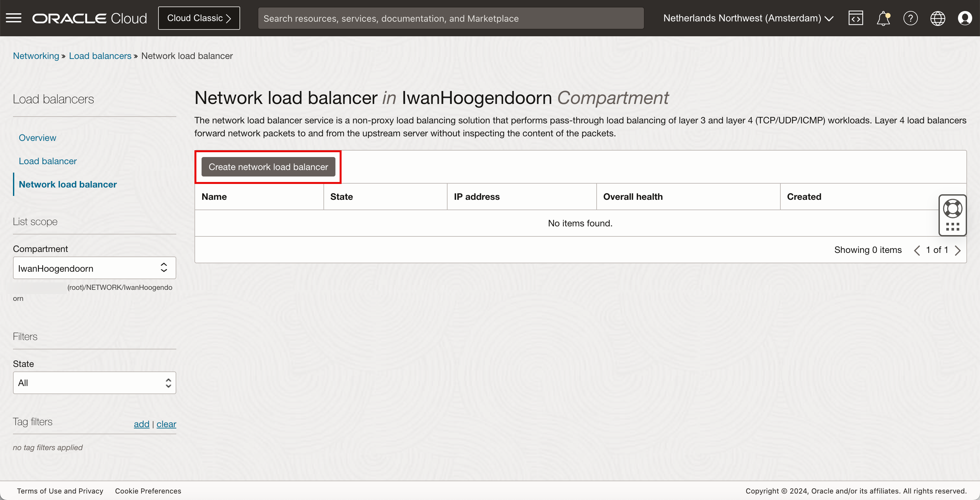Image resolution: width=980 pixels, height=500 pixels.
Task: Go to next page of results
Action: 958,250
